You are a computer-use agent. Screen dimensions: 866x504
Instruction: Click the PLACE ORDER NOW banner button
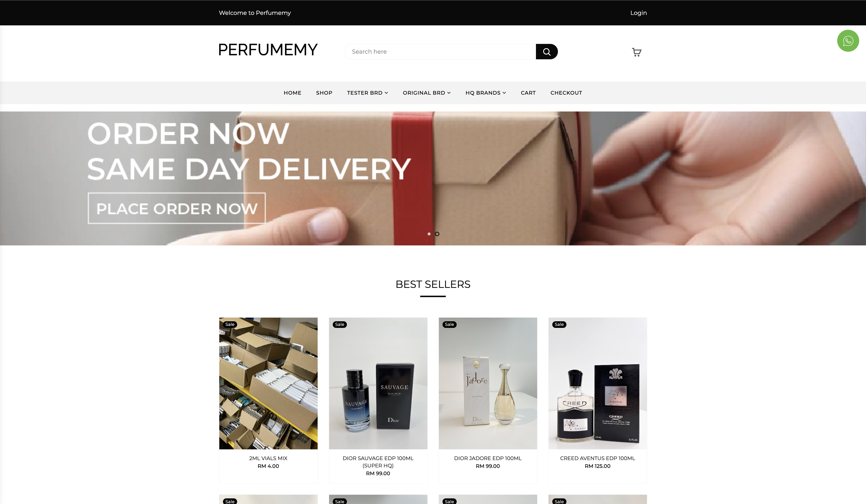click(x=177, y=208)
